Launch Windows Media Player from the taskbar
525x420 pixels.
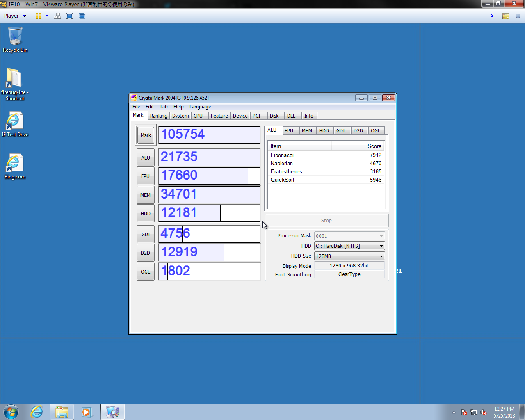click(x=87, y=412)
